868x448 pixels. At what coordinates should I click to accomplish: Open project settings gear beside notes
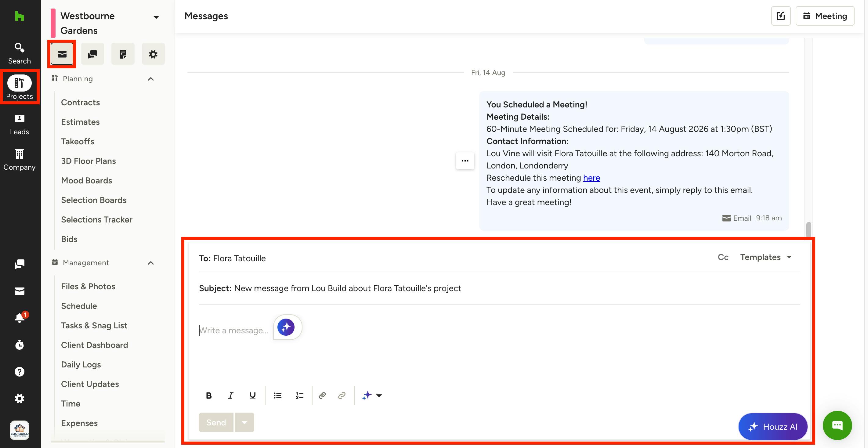(x=153, y=54)
